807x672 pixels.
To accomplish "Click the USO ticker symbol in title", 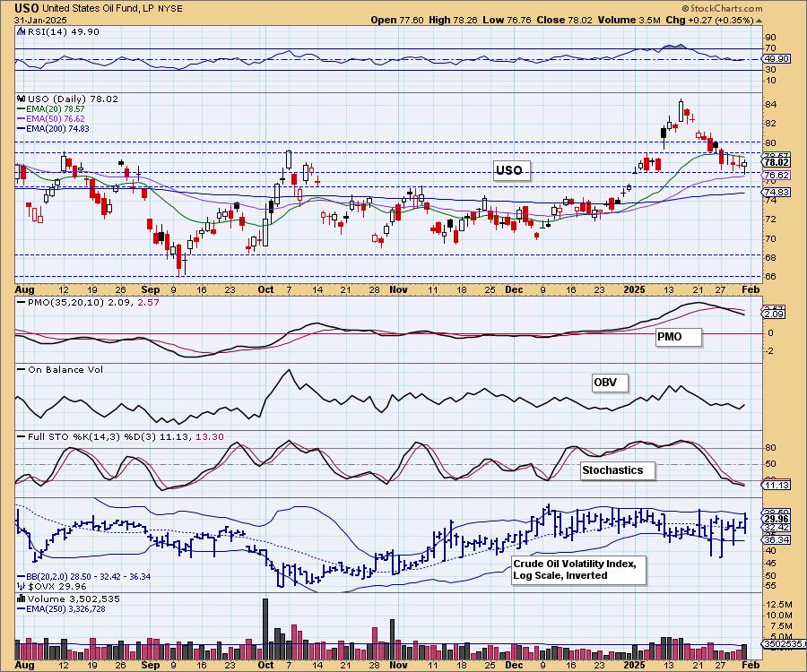I will point(26,8).
